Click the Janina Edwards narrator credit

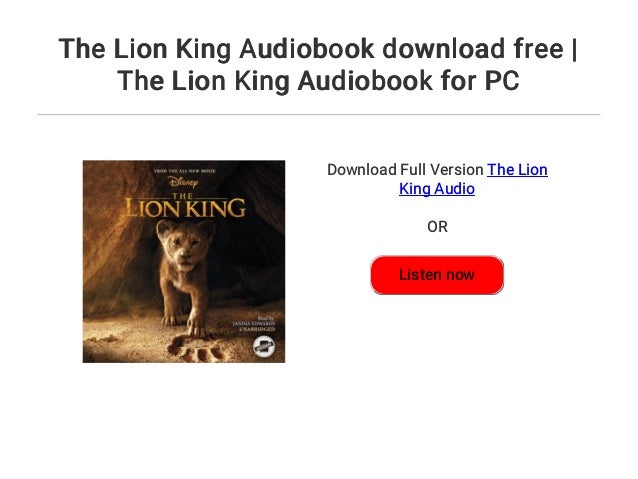(253, 323)
